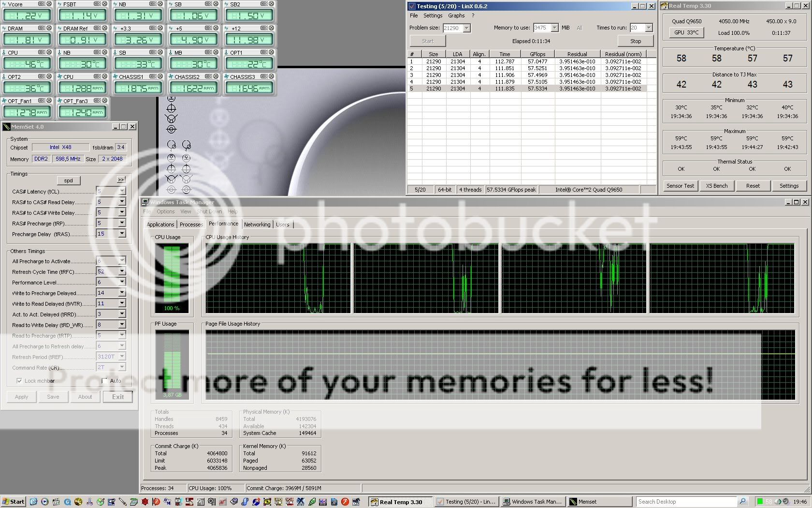
Task: Open settings icon on the CHASSIS2 fan widget
Action: coord(208,76)
